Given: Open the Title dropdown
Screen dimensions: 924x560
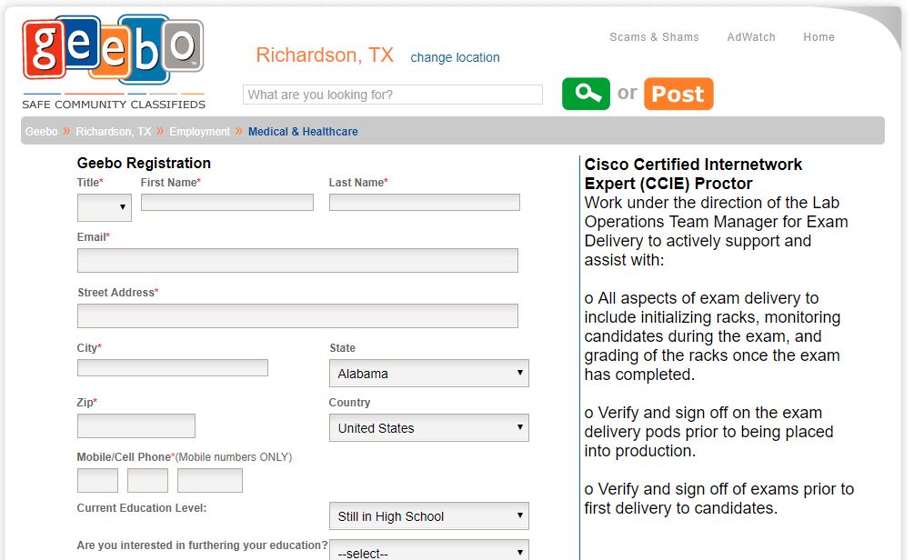Looking at the screenshot, I should click(x=105, y=207).
